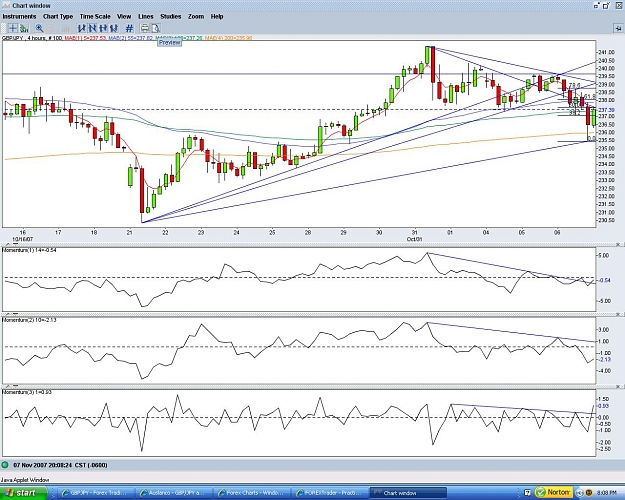Screen dimensions: 625x500
Task: Click the Momentum(3) 1 study label
Action: click(26, 392)
